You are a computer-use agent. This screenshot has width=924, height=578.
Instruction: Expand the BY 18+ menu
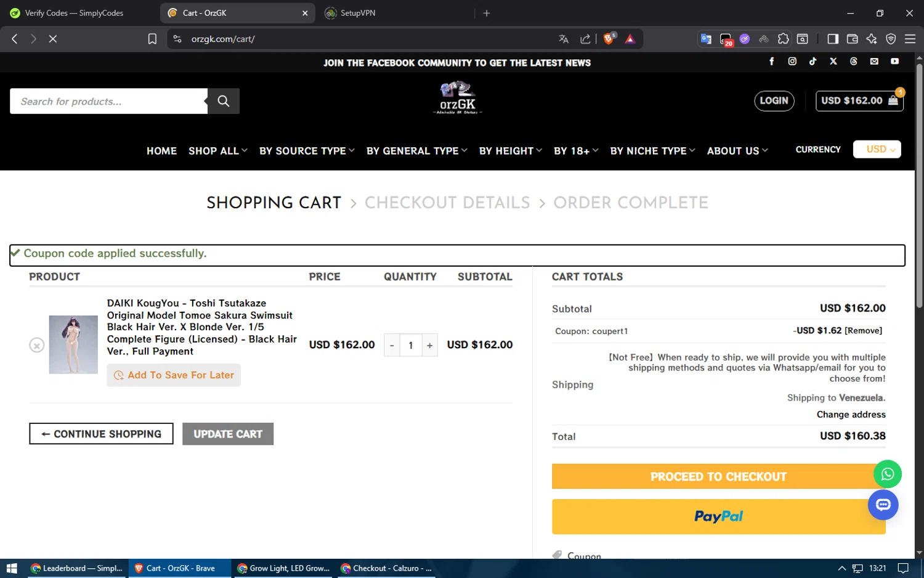(x=576, y=151)
